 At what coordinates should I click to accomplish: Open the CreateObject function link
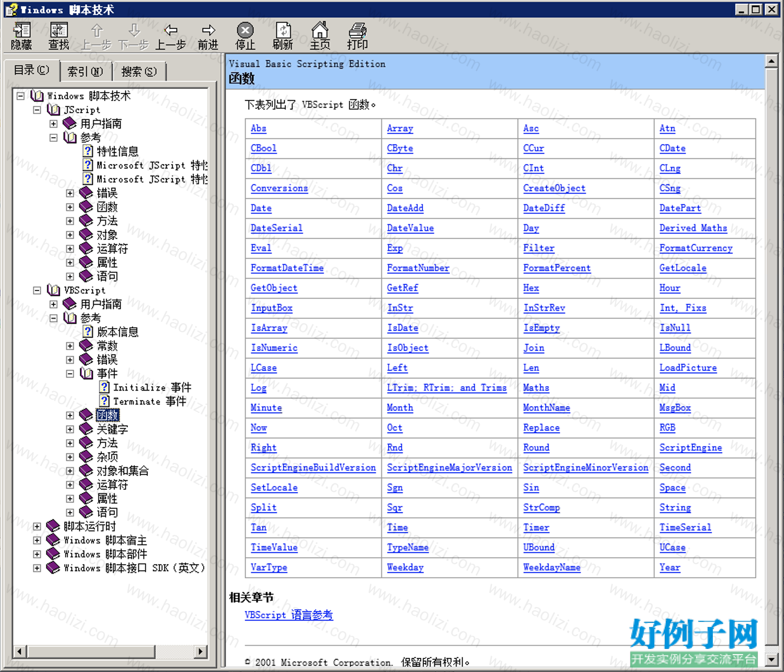pyautogui.click(x=554, y=188)
